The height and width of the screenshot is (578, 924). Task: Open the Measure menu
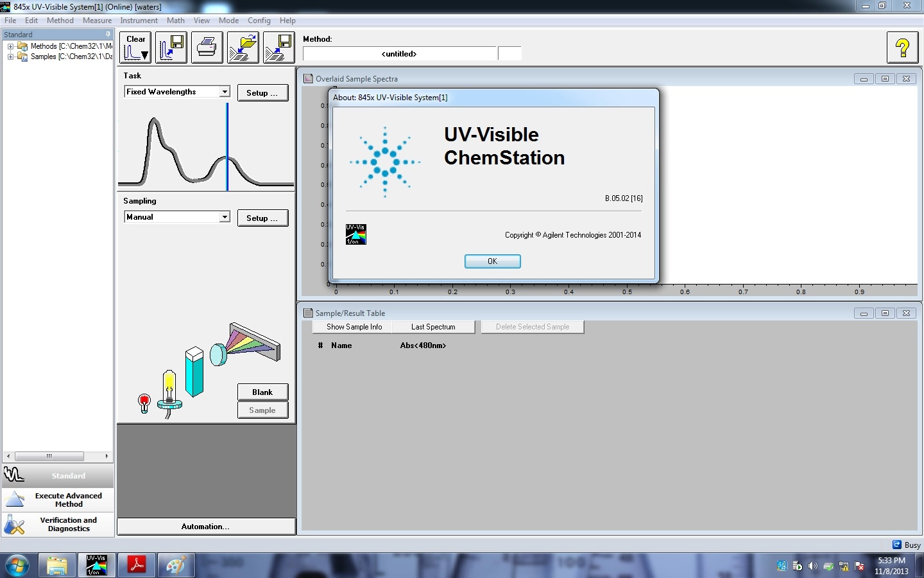tap(97, 21)
